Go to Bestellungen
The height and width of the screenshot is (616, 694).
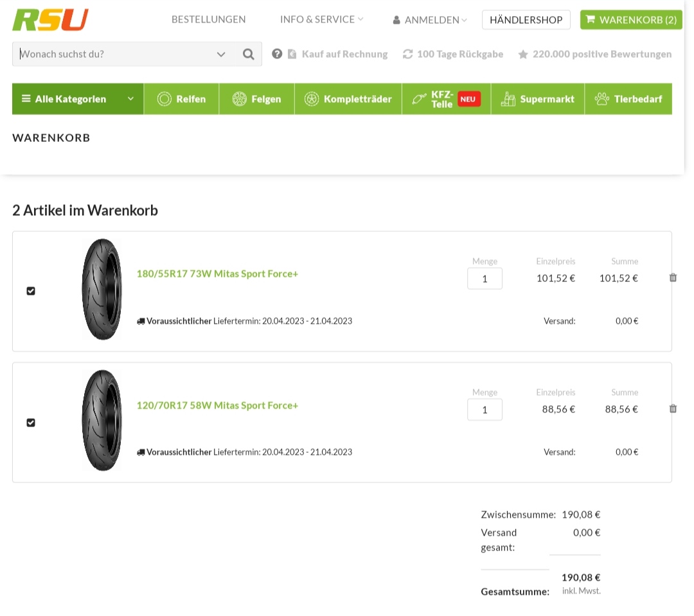(x=208, y=19)
